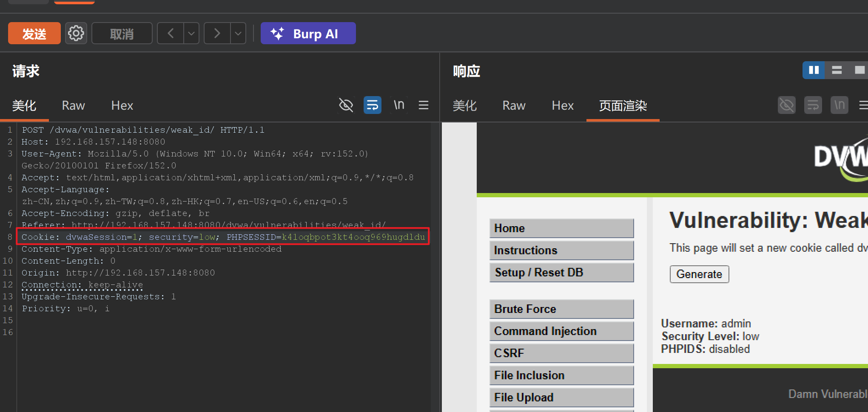Open the Instructions page in DVWA
The width and height of the screenshot is (868, 412).
[561, 250]
